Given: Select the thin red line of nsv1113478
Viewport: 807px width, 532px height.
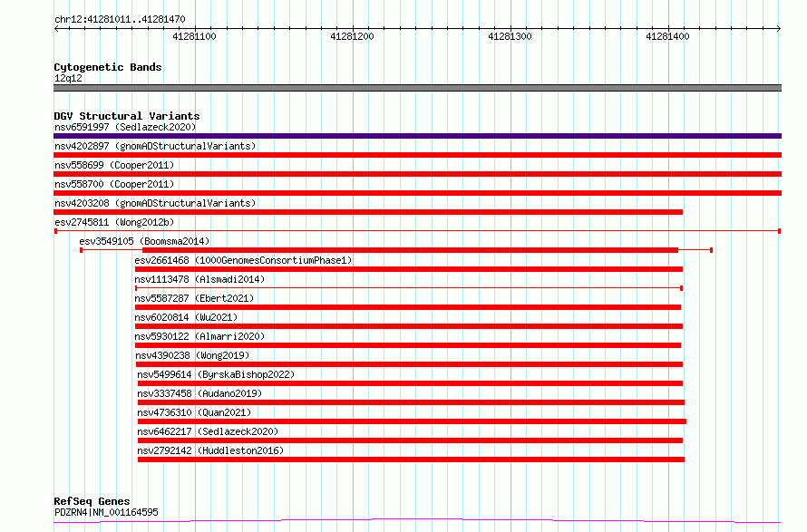Looking at the screenshot, I should coord(409,288).
